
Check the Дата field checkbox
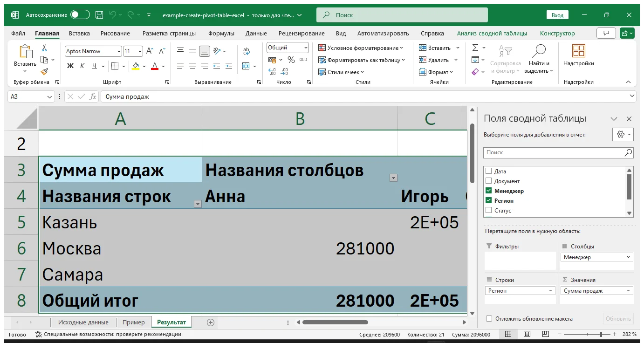click(488, 171)
